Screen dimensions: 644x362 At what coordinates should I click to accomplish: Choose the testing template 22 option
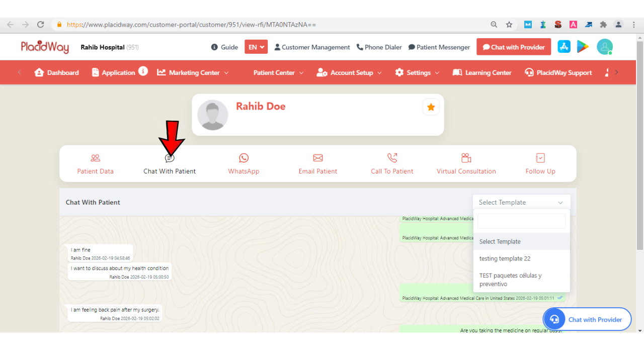pos(505,258)
